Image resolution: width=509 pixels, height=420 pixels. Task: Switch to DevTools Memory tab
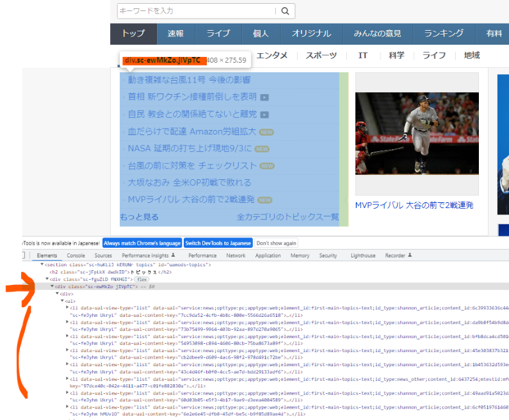[x=300, y=255]
